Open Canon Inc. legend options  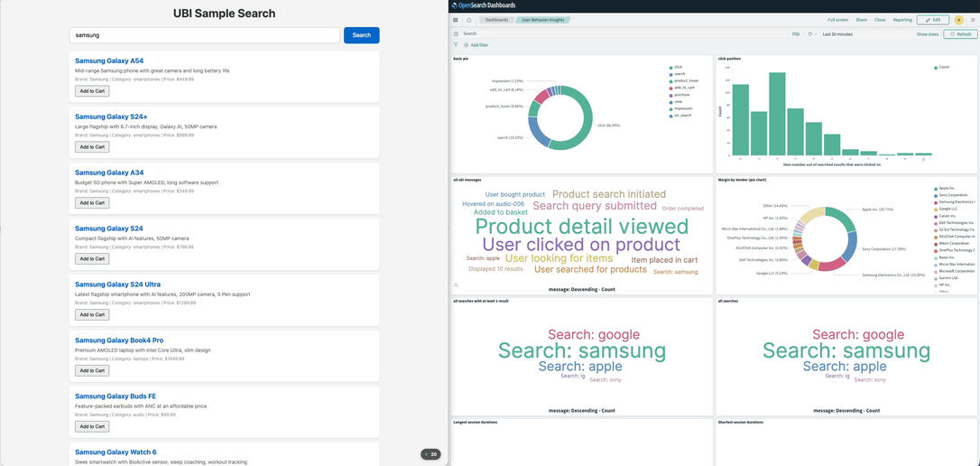(944, 216)
